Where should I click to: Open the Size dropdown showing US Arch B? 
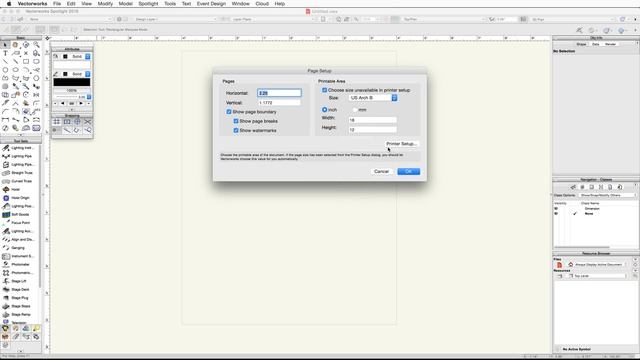(373, 98)
